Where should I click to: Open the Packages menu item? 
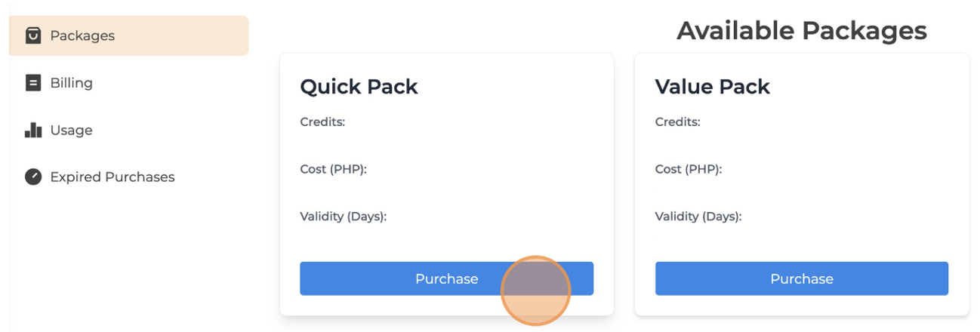click(82, 35)
